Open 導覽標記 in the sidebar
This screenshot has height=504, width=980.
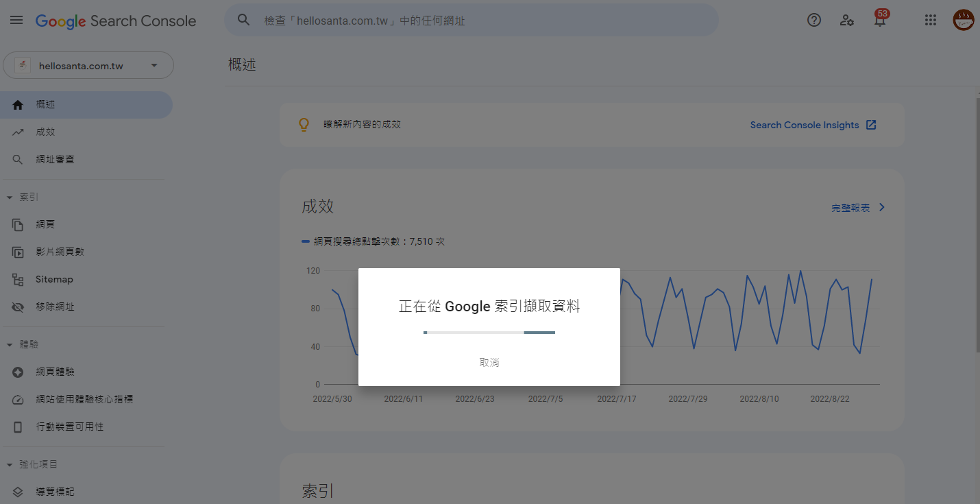[86, 492]
